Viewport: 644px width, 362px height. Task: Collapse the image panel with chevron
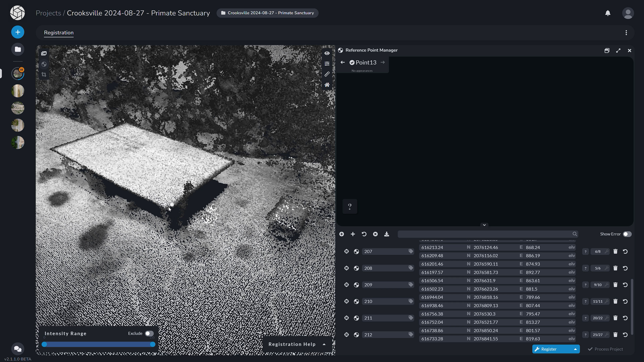point(484,225)
